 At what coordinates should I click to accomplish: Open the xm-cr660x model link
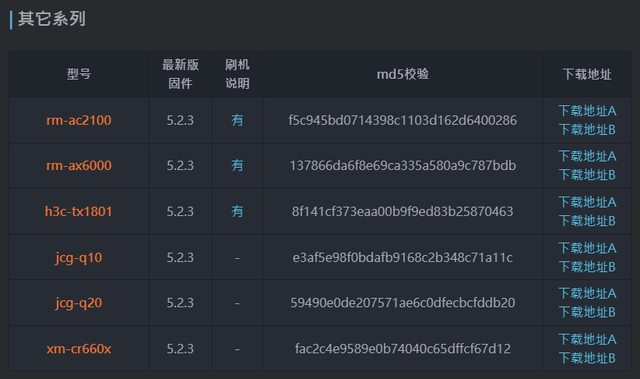pos(79,349)
